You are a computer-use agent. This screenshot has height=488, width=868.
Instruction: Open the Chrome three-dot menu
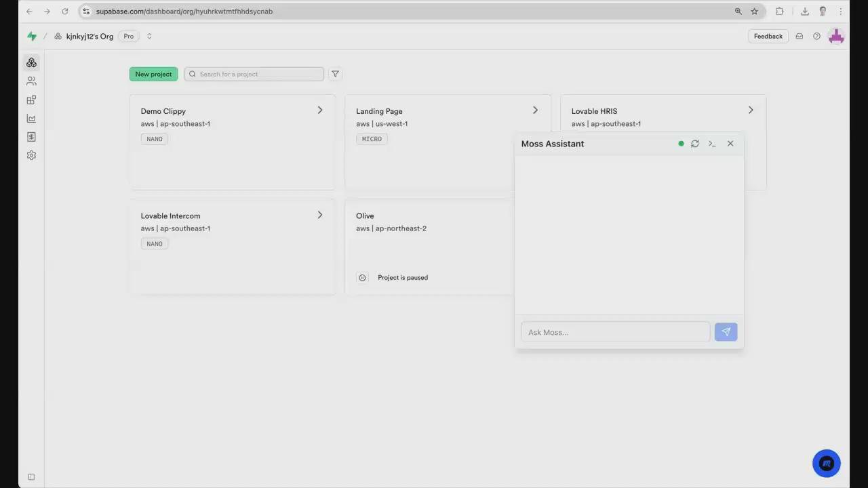841,12
